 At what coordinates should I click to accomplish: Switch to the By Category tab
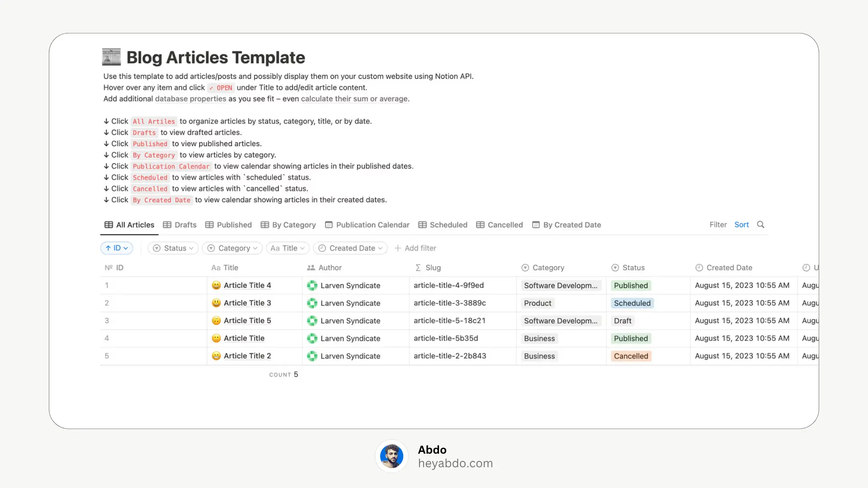click(x=288, y=225)
